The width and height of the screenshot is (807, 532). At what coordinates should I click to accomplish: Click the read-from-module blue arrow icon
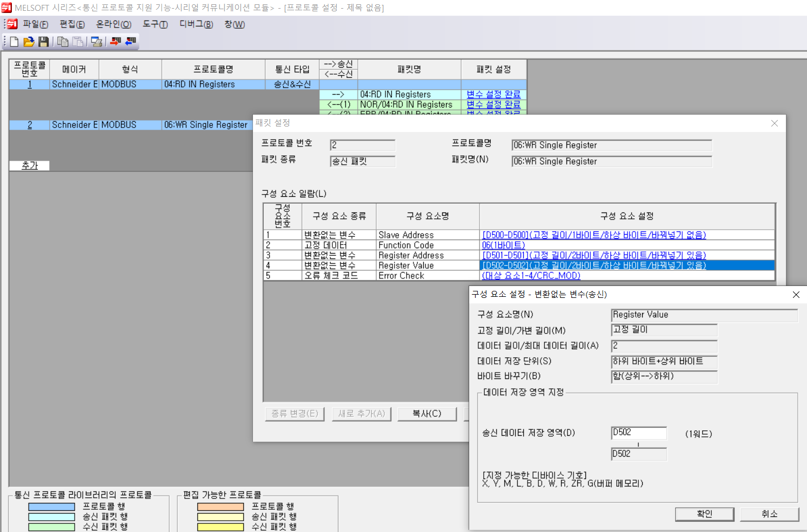130,41
